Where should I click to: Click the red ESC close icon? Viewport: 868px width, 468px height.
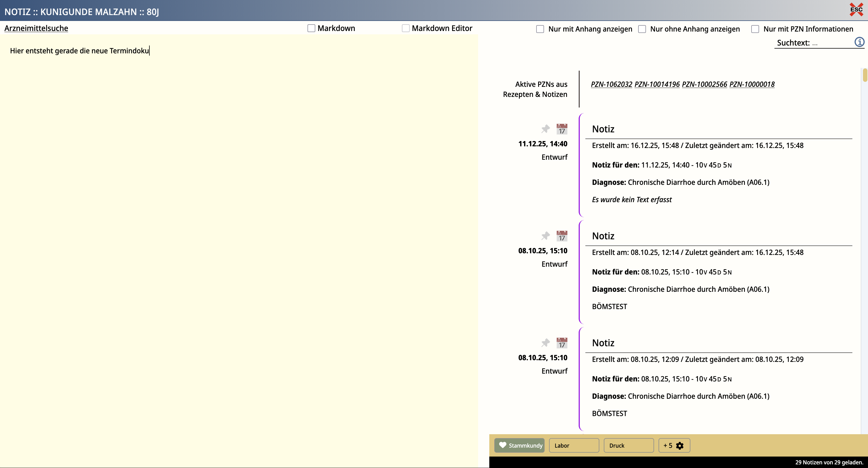click(856, 9)
